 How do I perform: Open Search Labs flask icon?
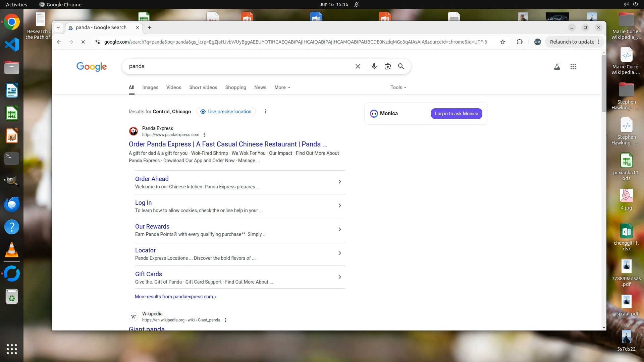[557, 67]
